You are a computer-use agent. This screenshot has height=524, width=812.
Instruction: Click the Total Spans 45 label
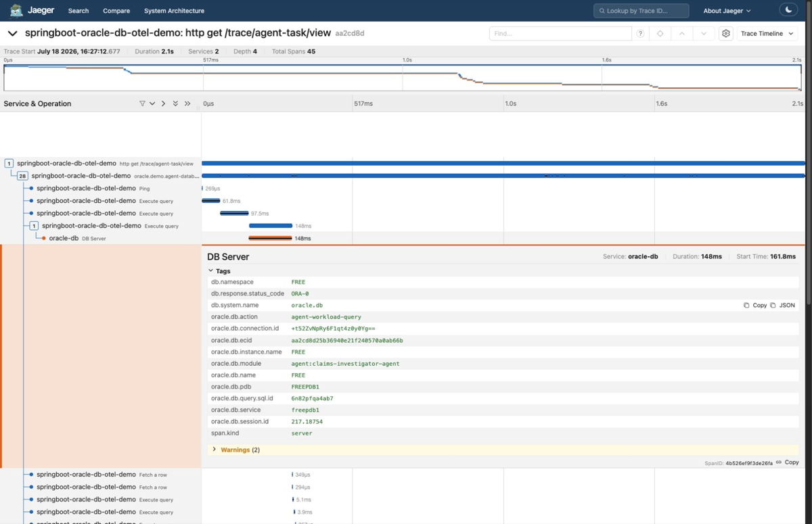pos(294,51)
